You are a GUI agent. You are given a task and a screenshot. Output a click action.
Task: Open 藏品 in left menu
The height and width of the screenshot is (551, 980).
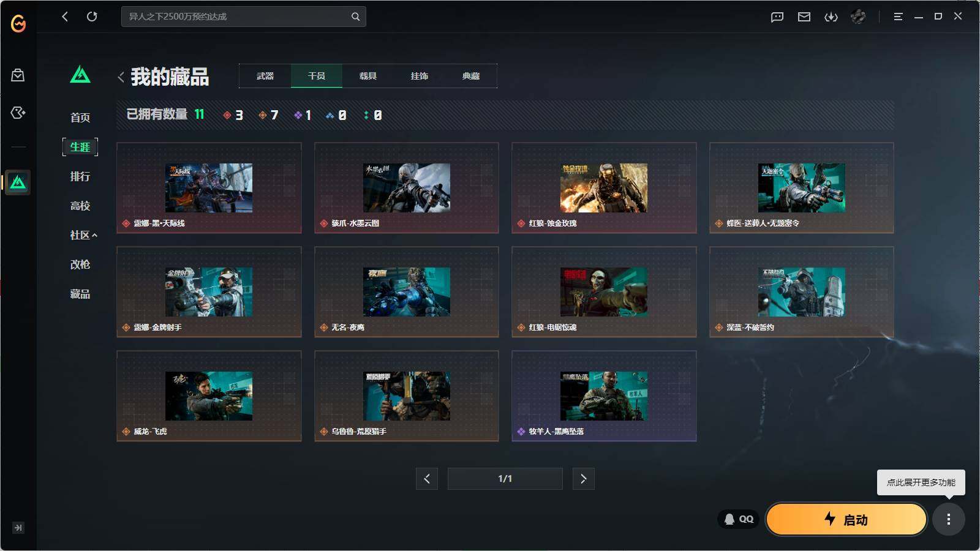pos(80,294)
